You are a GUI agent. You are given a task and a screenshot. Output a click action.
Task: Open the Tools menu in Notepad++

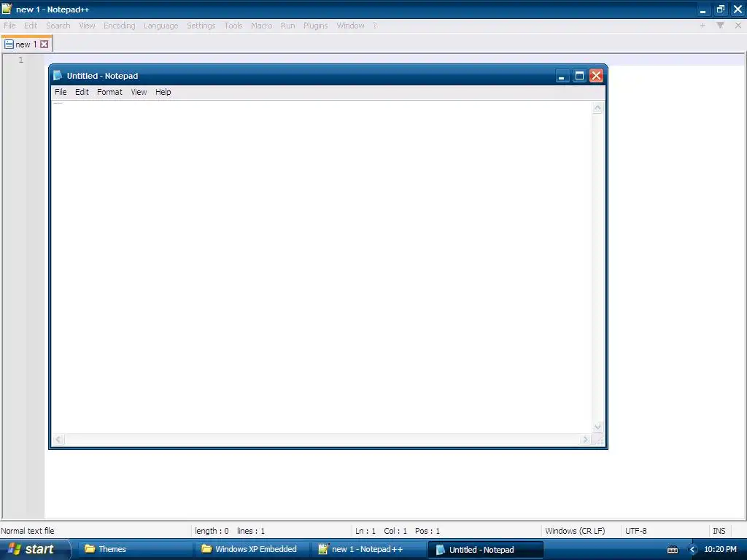tap(233, 26)
